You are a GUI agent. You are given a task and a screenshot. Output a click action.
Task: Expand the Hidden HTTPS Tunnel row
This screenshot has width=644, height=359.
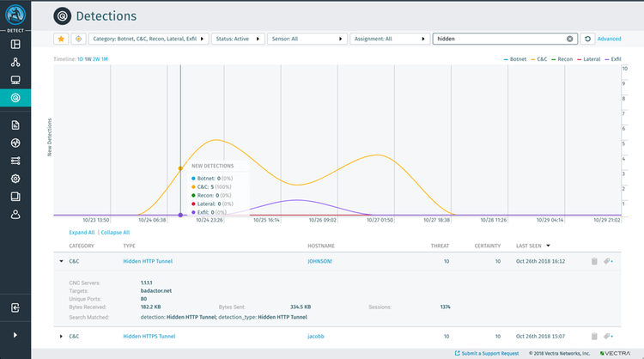pyautogui.click(x=61, y=336)
